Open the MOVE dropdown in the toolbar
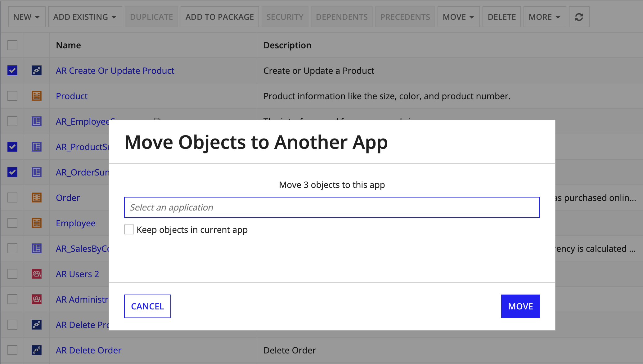 coord(459,17)
